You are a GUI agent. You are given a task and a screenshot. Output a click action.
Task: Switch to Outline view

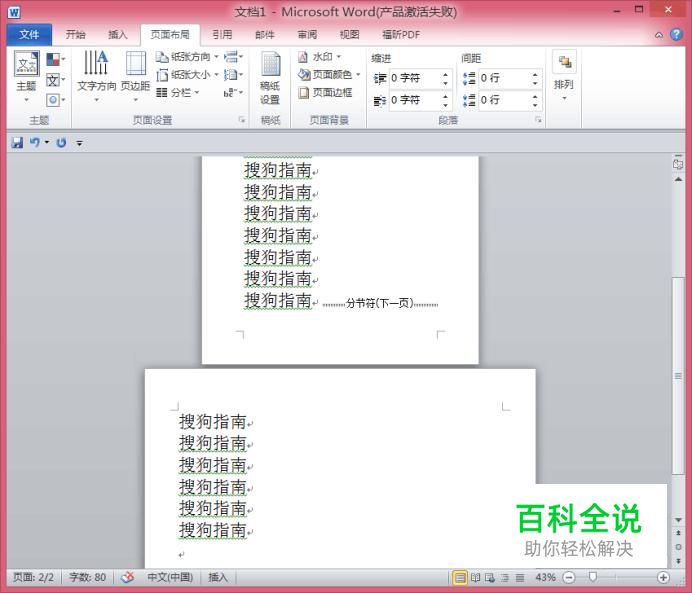(505, 577)
